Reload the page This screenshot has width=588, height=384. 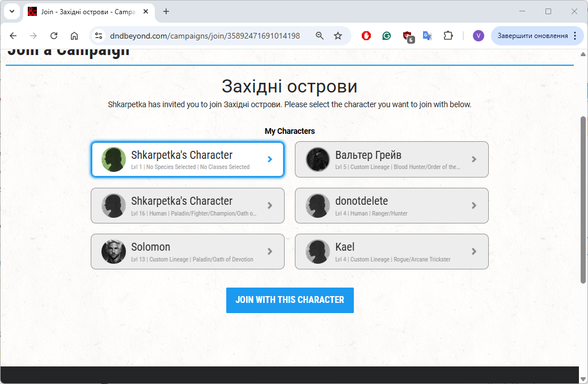pos(54,36)
